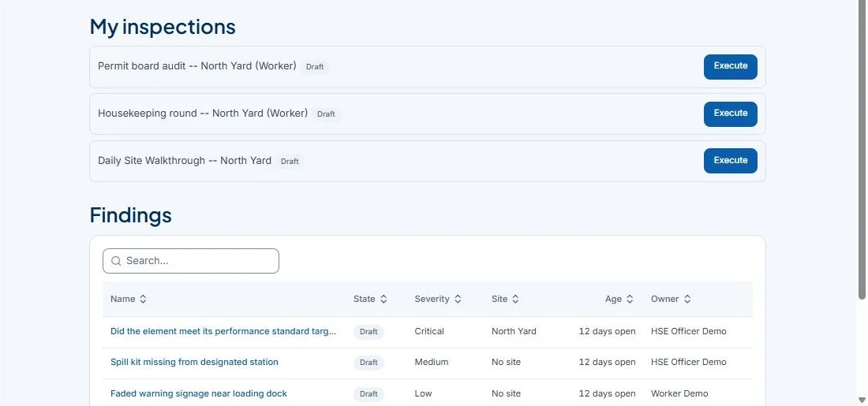Click 'Worker Demo' owner cell

(679, 393)
